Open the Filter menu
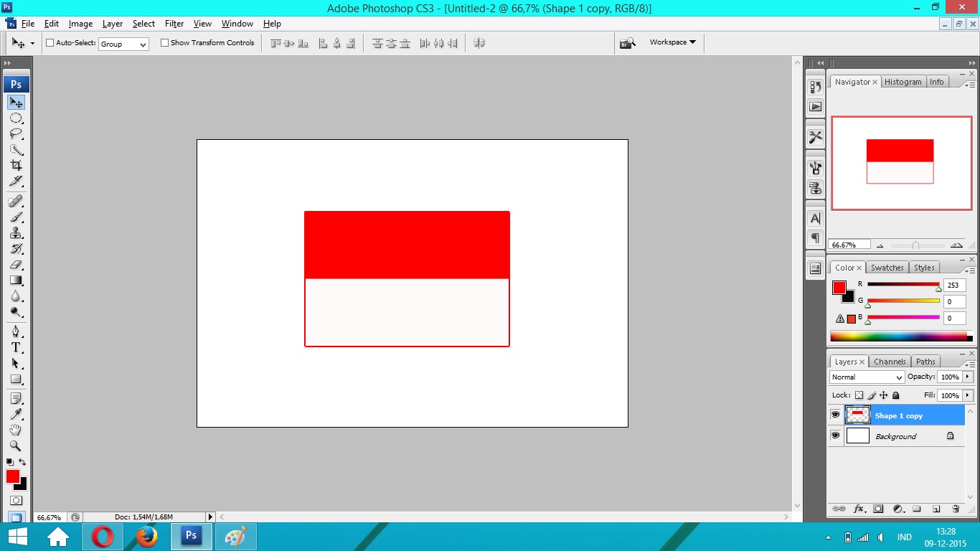 pos(174,24)
